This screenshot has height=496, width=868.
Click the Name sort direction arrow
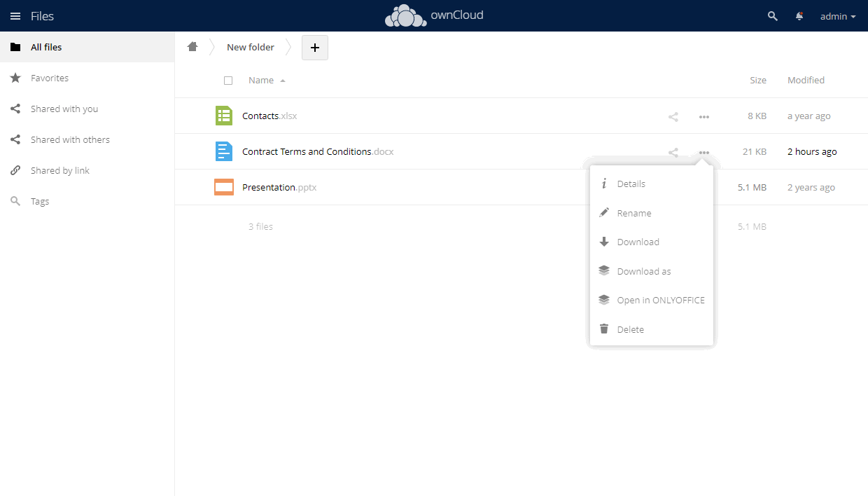(283, 81)
